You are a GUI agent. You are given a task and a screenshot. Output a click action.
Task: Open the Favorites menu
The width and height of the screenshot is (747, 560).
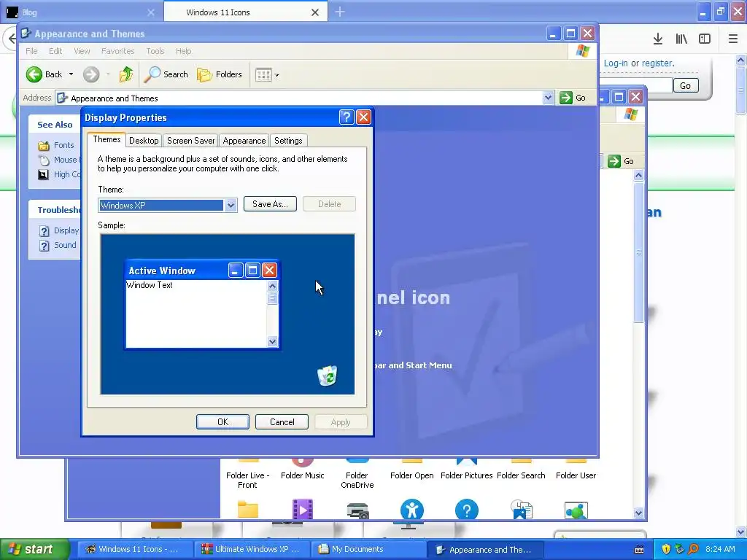[117, 51]
